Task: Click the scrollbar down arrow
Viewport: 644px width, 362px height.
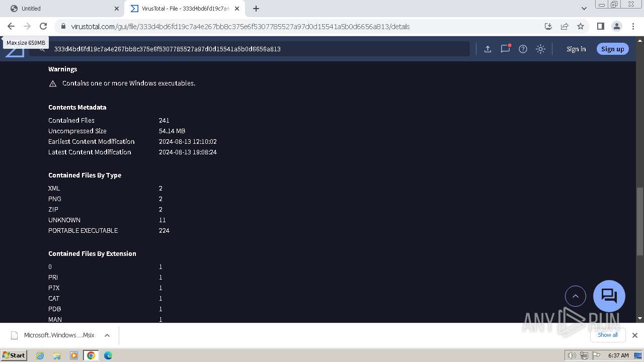Action: [640, 318]
